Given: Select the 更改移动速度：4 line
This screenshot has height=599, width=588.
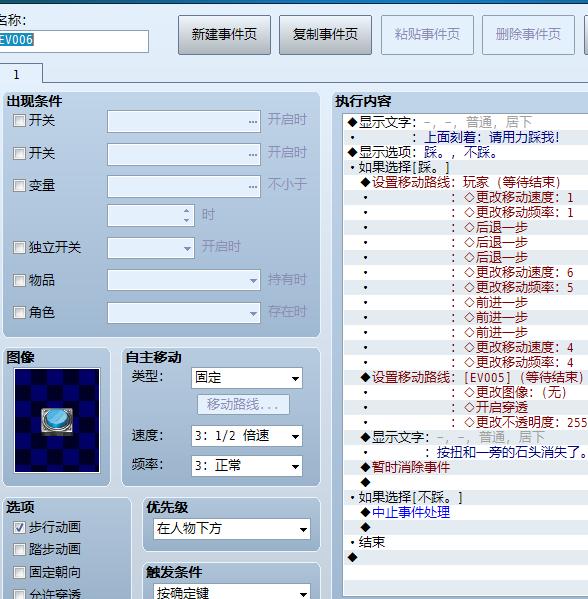Looking at the screenshot, I should (x=465, y=347).
